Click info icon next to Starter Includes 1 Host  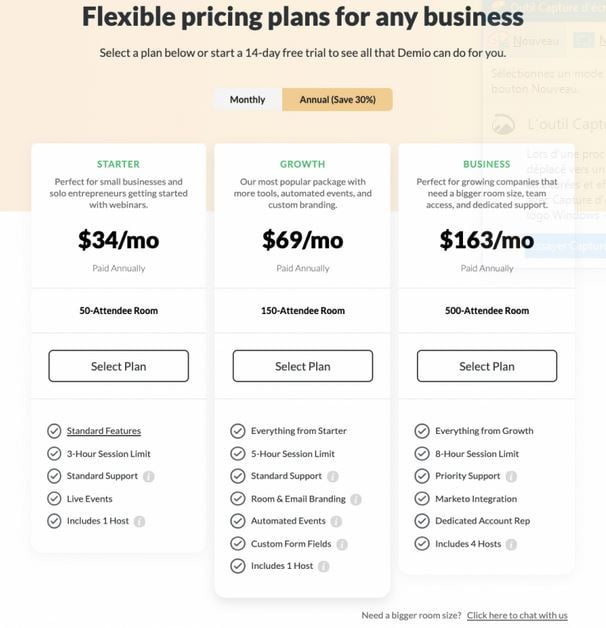point(139,521)
